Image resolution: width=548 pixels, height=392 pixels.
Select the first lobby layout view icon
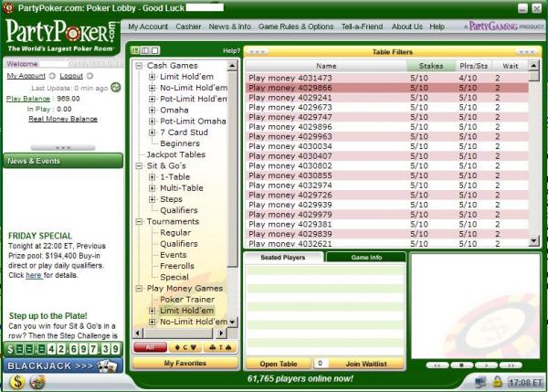pos(135,50)
